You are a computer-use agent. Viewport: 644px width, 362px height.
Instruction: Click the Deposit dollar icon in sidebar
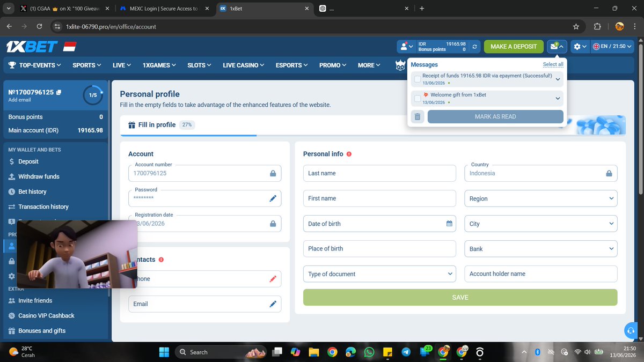pos(12,161)
